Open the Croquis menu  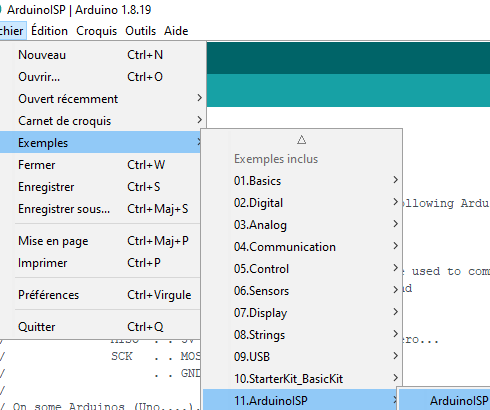[x=96, y=31]
